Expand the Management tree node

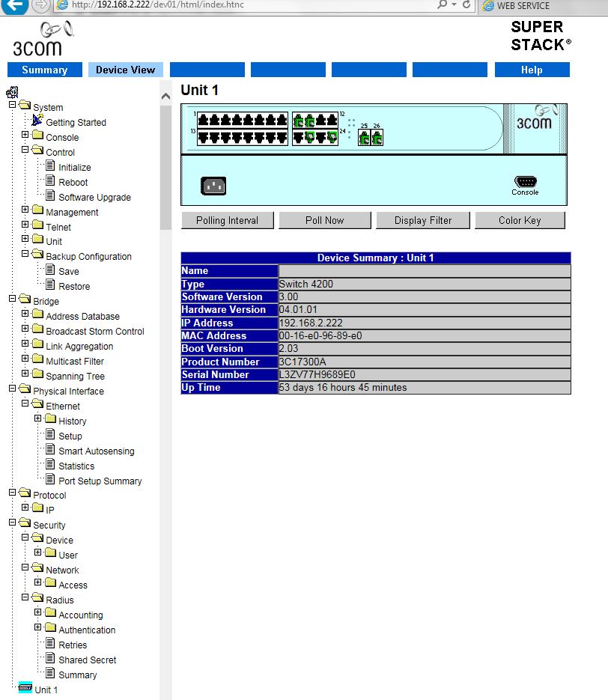pos(25,210)
